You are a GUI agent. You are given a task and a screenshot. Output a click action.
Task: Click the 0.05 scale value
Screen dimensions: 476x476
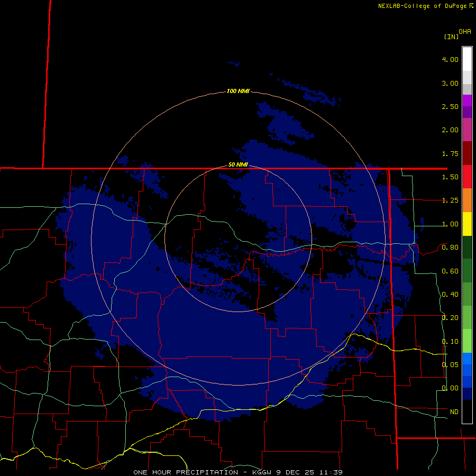point(450,365)
